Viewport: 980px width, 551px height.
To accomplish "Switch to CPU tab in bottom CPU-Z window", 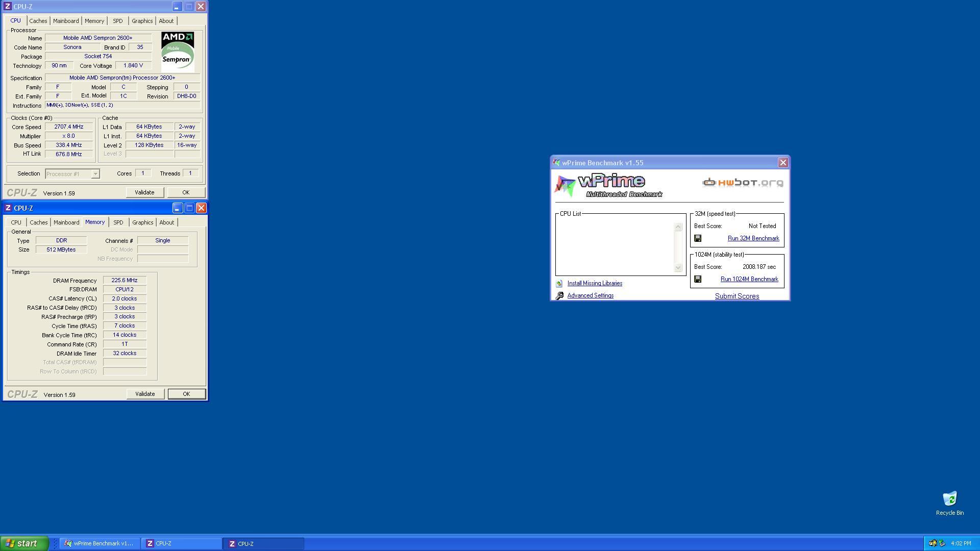I will tap(16, 222).
